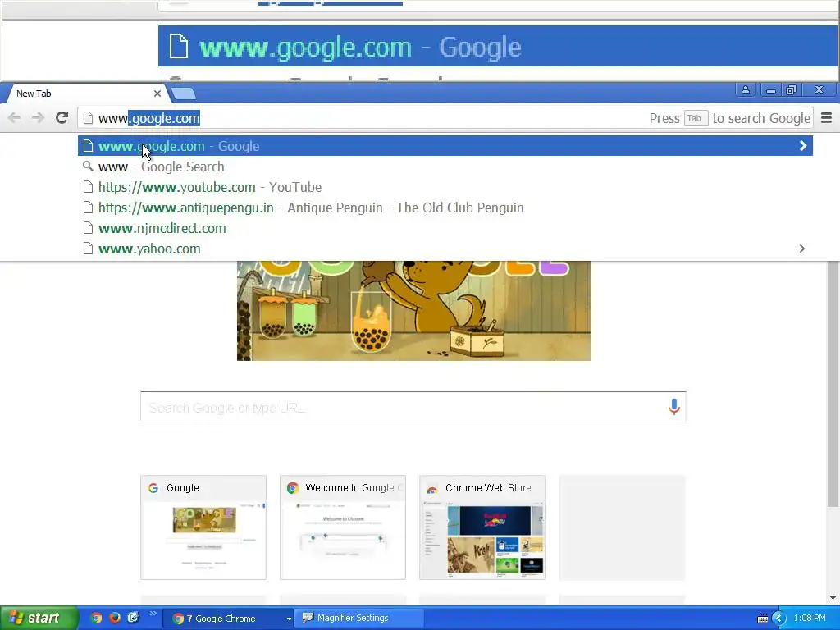Image resolution: width=840 pixels, height=630 pixels.
Task: Choose the www - Google Search suggestion
Action: [445, 167]
